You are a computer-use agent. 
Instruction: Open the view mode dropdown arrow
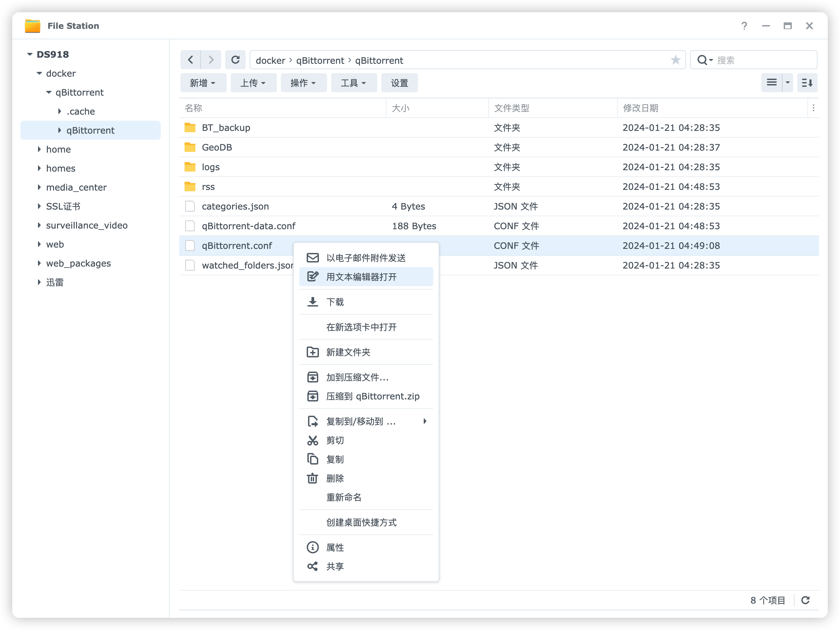pos(788,83)
